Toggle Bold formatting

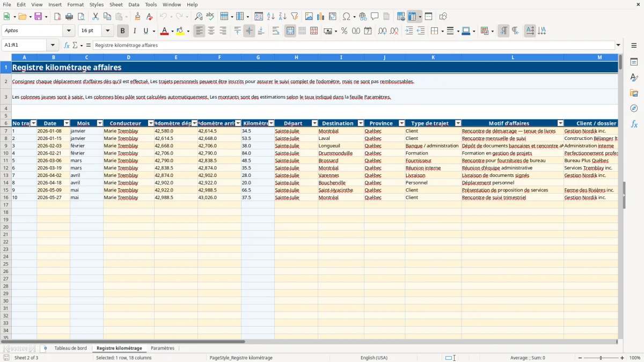pos(123,31)
